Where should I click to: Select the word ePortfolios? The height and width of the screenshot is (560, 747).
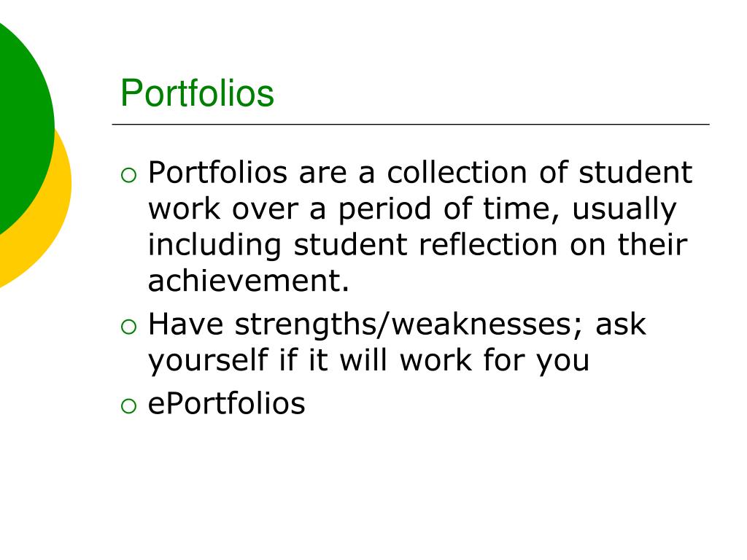pos(226,403)
